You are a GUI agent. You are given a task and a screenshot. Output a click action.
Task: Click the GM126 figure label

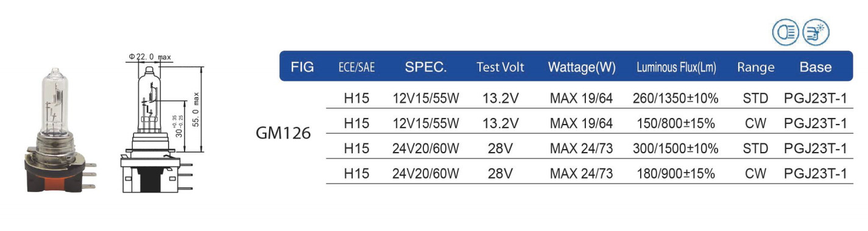284,133
